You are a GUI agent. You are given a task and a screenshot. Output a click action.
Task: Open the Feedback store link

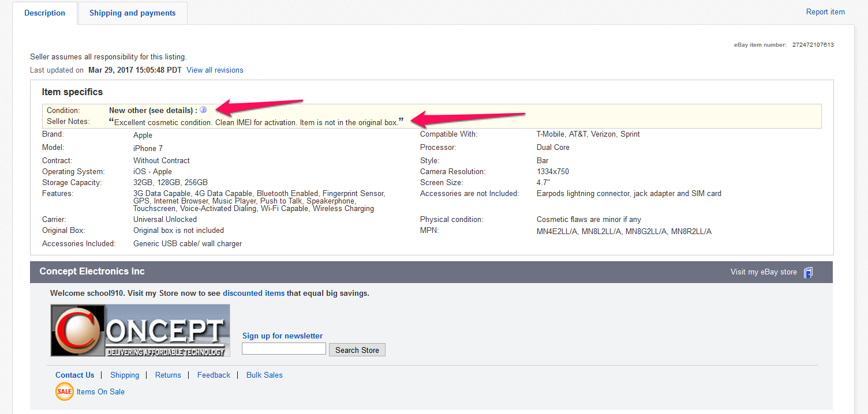pos(214,375)
